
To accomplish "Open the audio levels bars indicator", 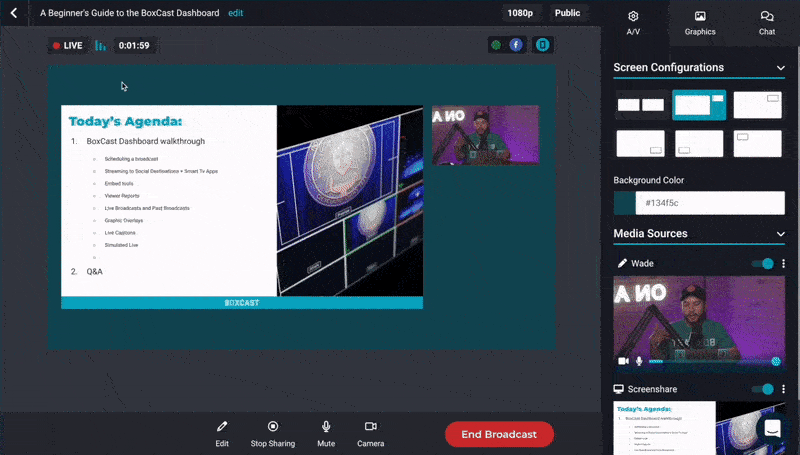I will [100, 45].
